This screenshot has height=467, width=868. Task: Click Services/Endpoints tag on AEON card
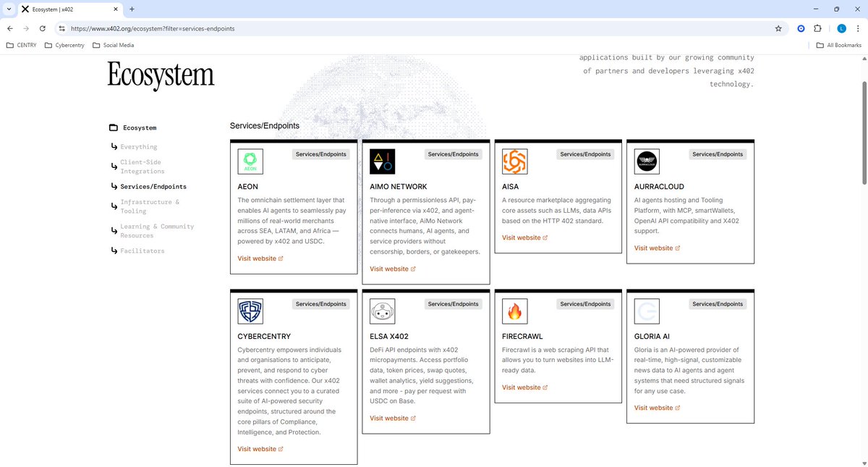click(x=320, y=154)
